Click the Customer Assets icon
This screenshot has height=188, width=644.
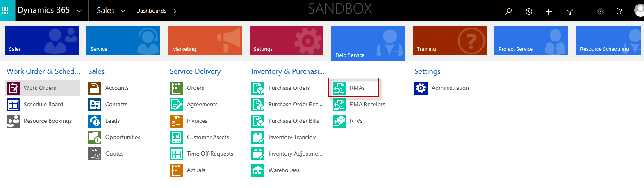pyautogui.click(x=176, y=137)
